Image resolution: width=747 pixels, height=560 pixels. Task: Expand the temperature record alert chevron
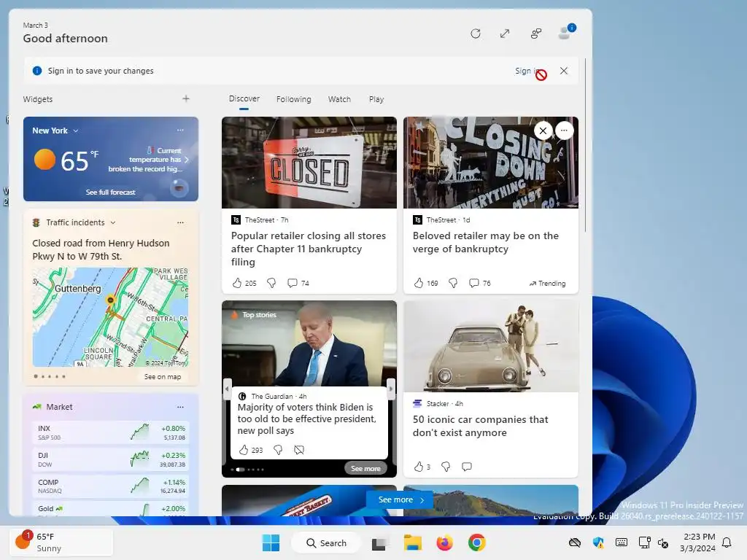186,160
